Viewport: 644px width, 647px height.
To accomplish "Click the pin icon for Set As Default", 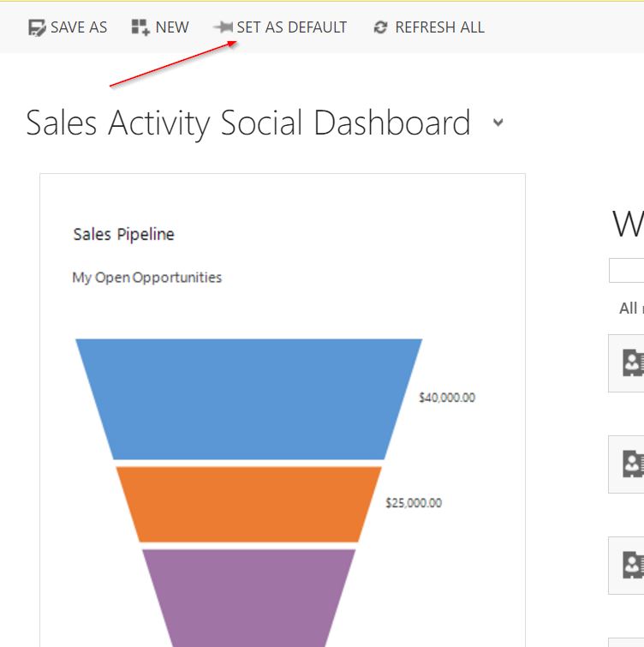I will coord(224,27).
